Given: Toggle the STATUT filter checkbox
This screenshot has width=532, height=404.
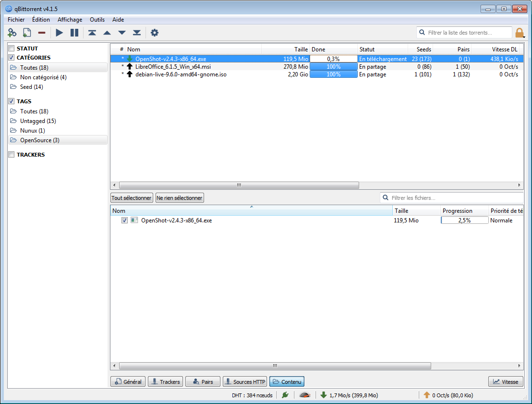Looking at the screenshot, I should [x=11, y=49].
